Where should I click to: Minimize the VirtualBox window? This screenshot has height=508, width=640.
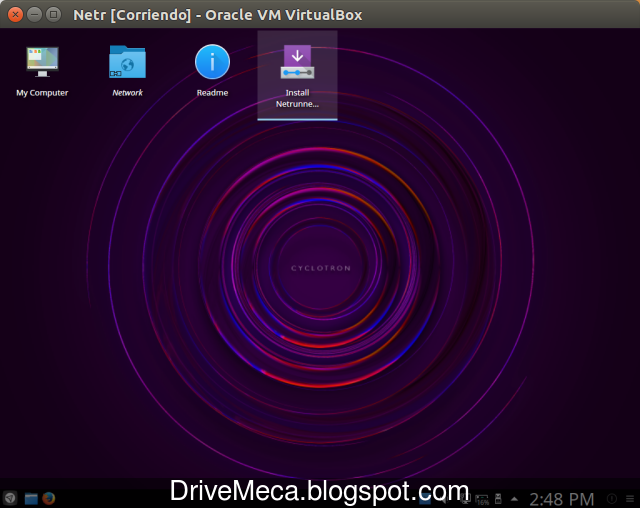tap(34, 15)
